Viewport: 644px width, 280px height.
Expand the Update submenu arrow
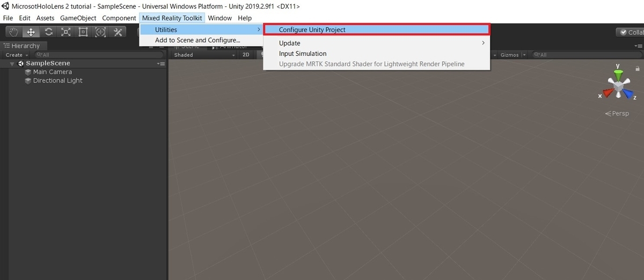(483, 43)
